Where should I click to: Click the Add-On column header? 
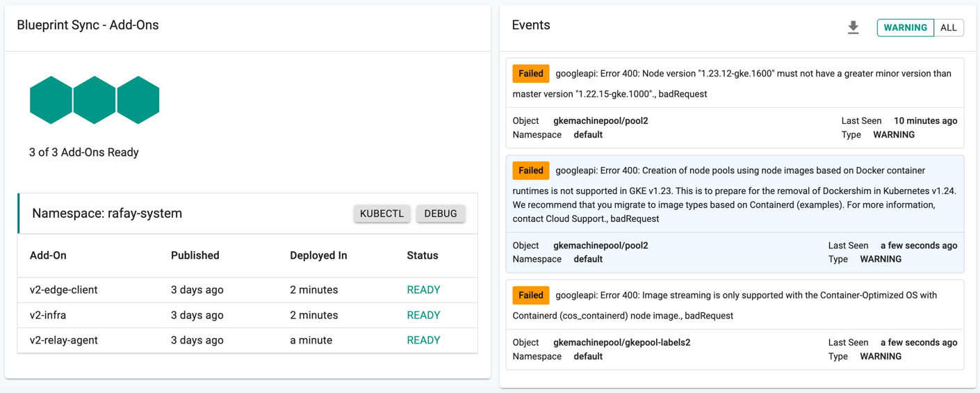point(48,255)
